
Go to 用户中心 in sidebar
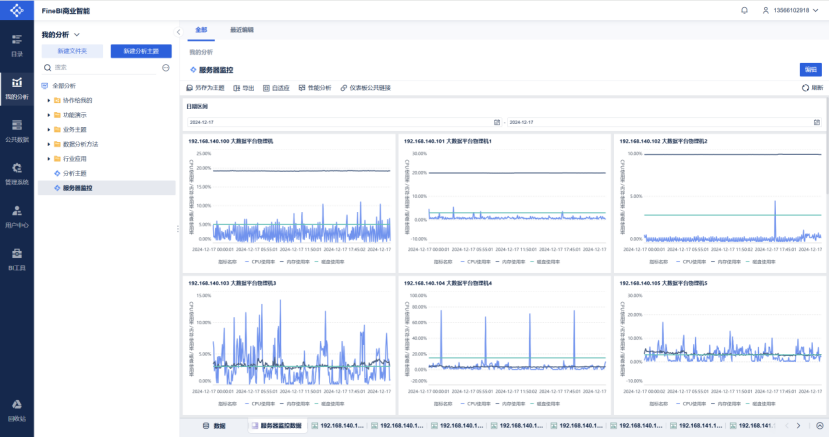point(17,215)
